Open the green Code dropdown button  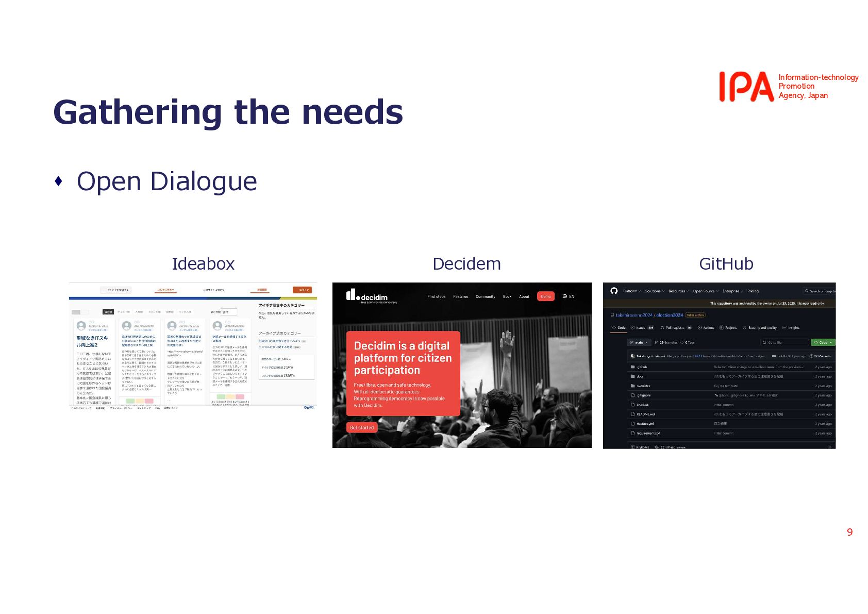pos(823,342)
